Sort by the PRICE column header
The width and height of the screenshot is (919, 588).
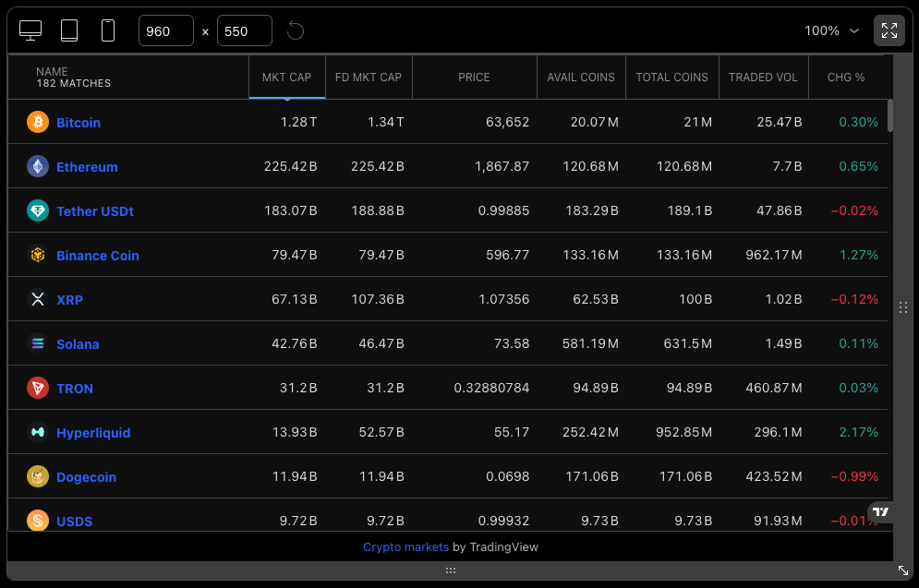[474, 77]
